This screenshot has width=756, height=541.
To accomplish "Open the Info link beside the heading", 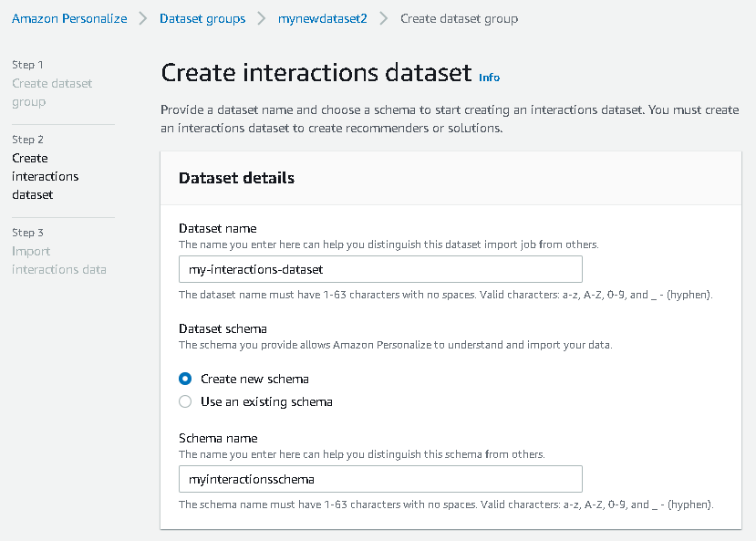I will (x=489, y=78).
